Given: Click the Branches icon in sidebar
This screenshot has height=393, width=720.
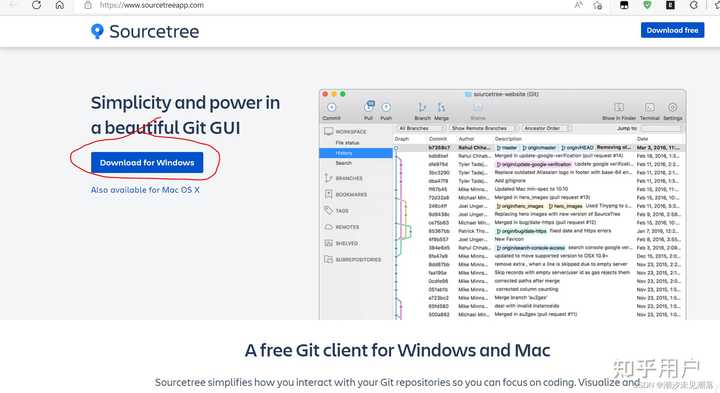Looking at the screenshot, I should pyautogui.click(x=328, y=178).
